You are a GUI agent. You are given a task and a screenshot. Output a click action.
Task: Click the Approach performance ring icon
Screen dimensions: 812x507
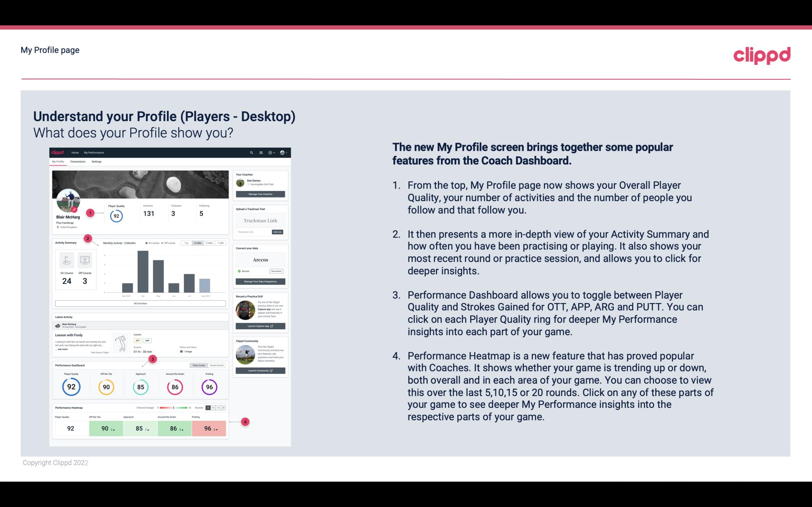pyautogui.click(x=140, y=386)
